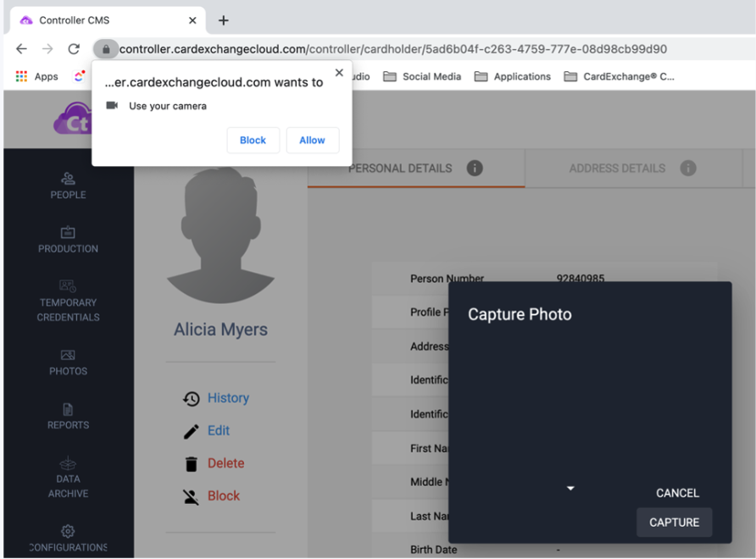Click the Personal Details info icon
Image resolution: width=756 pixels, height=559 pixels.
click(475, 168)
